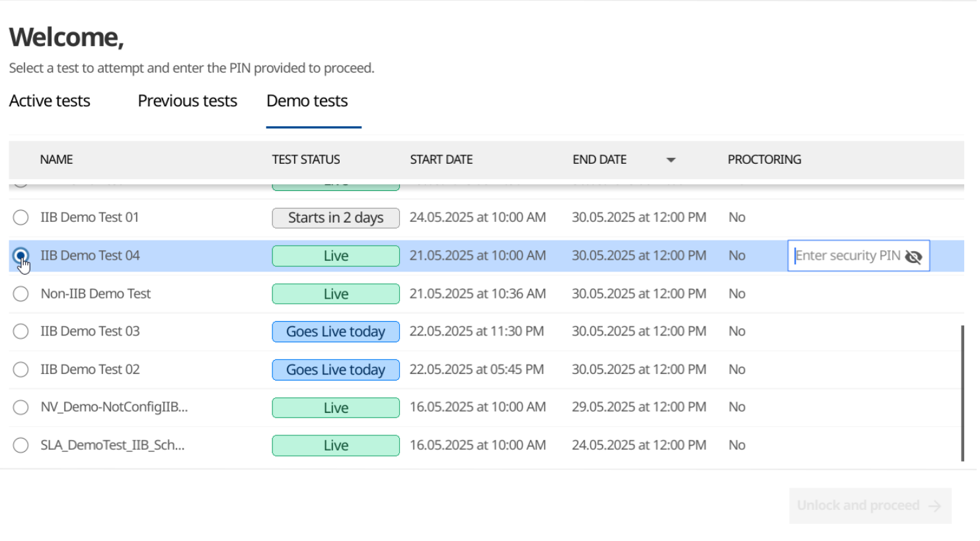Click the Live status badge for IIB Demo Test 04
The width and height of the screenshot is (980, 541).
pyautogui.click(x=336, y=256)
